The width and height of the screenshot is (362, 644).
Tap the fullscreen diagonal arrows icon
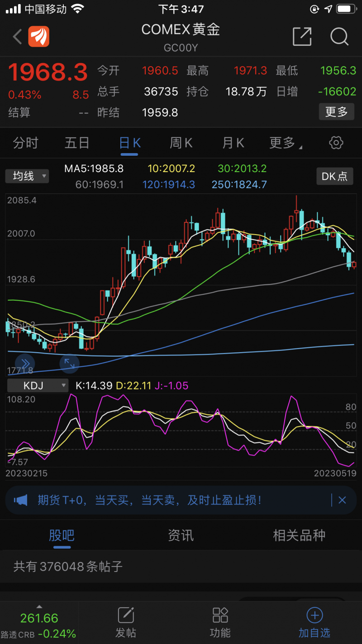[69, 363]
